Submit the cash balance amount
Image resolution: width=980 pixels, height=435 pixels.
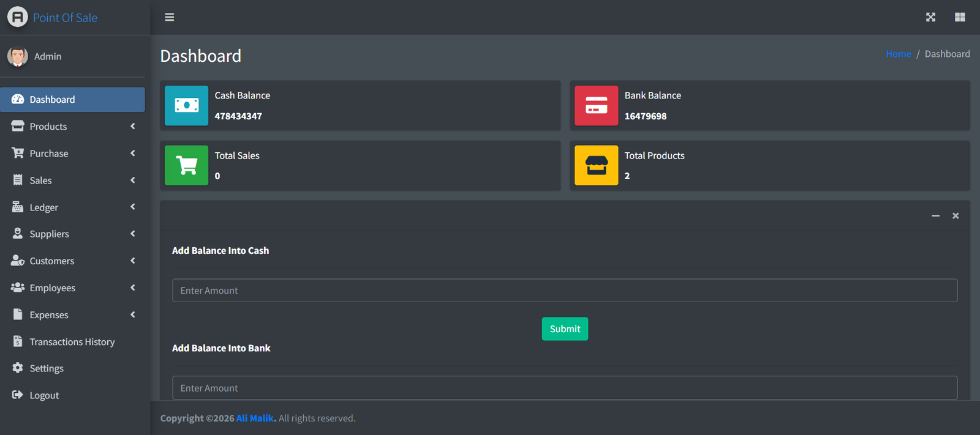(565, 329)
